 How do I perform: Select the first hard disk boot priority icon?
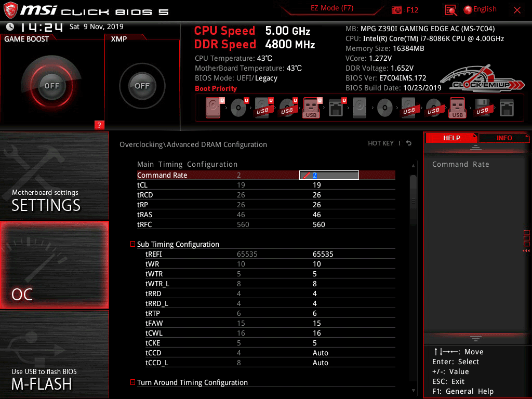[214, 108]
